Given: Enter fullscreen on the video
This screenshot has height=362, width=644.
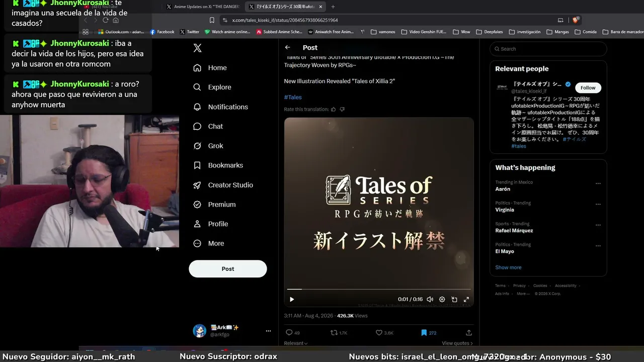Looking at the screenshot, I should [x=466, y=299].
